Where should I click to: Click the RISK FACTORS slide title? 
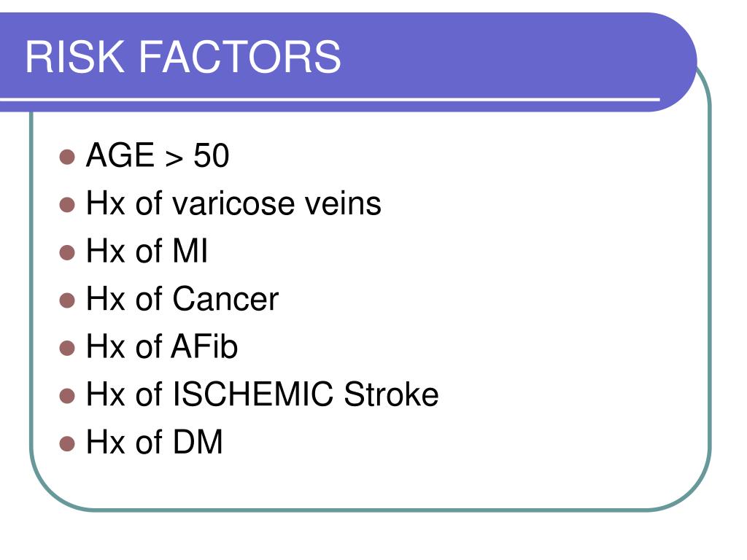[x=183, y=57]
